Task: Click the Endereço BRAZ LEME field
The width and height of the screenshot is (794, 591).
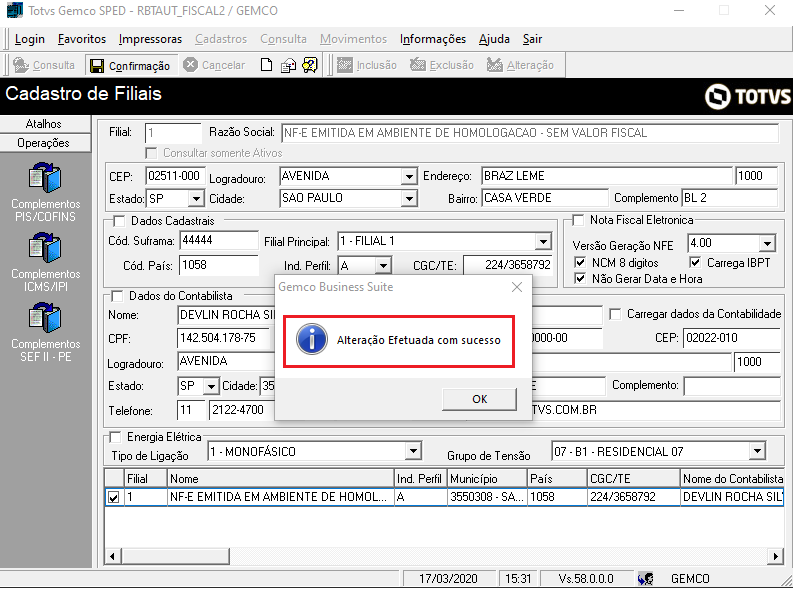Action: click(x=607, y=176)
